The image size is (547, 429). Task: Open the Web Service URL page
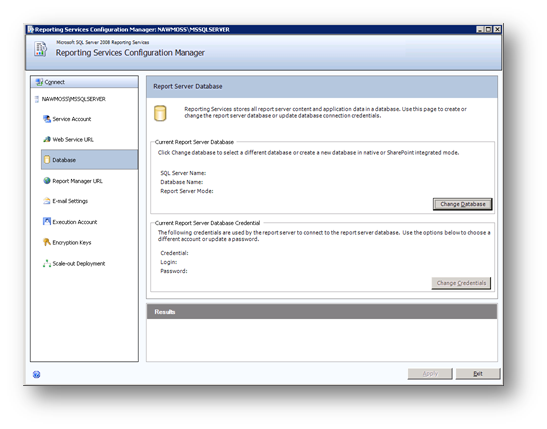pos(73,140)
